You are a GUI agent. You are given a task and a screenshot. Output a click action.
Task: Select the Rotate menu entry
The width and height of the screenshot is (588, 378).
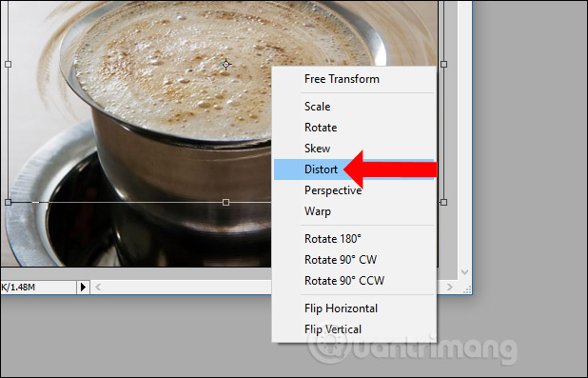coord(354,128)
